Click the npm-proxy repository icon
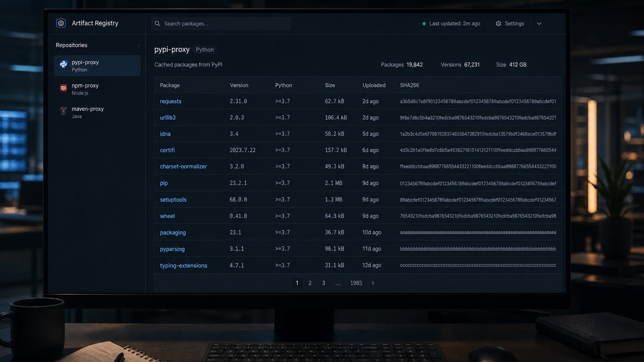This screenshot has width=644, height=362. pos(63,88)
